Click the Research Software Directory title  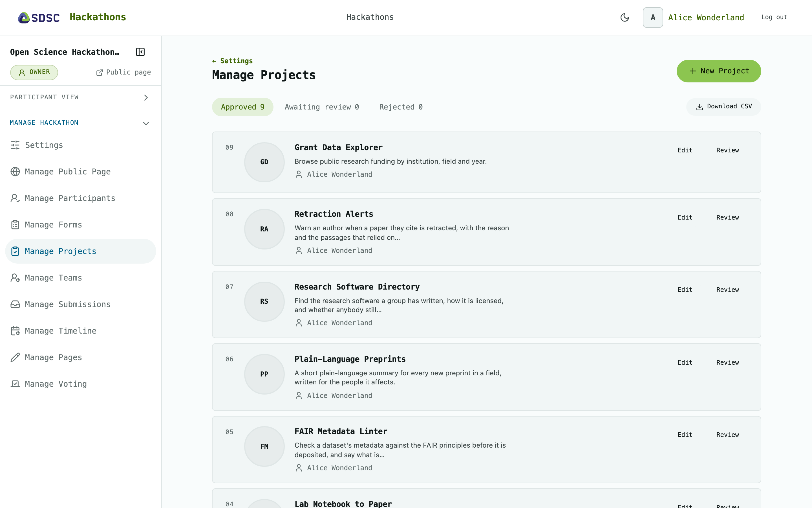(357, 287)
